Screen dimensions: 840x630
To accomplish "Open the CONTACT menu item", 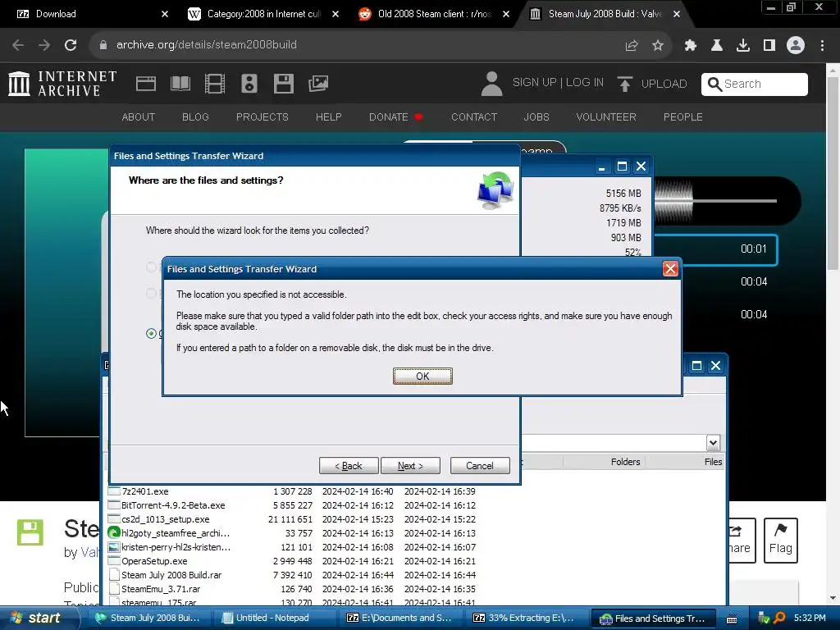I will [x=473, y=116].
